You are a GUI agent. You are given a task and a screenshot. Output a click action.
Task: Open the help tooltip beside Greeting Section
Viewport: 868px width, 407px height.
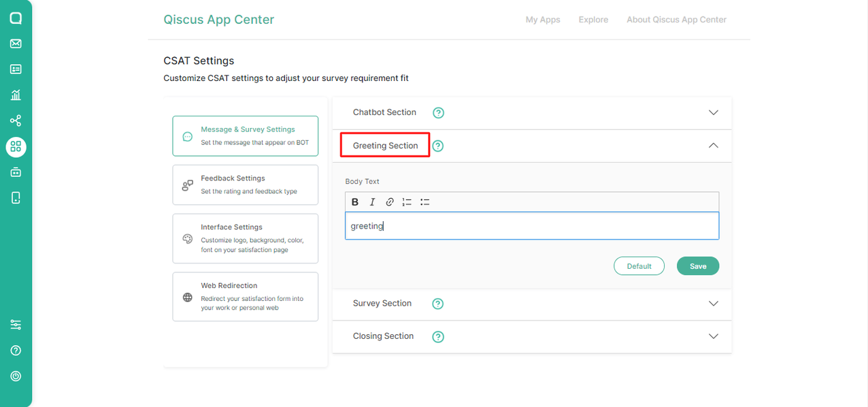(x=437, y=146)
